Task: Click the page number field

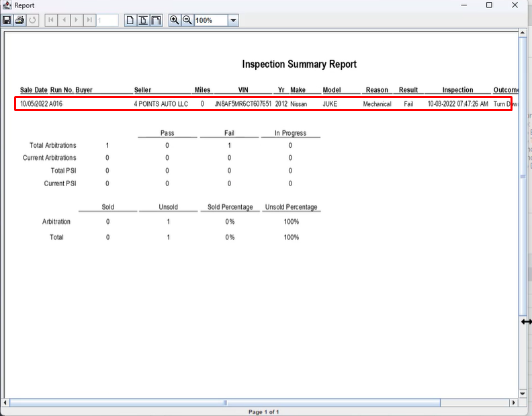Action: click(x=107, y=21)
